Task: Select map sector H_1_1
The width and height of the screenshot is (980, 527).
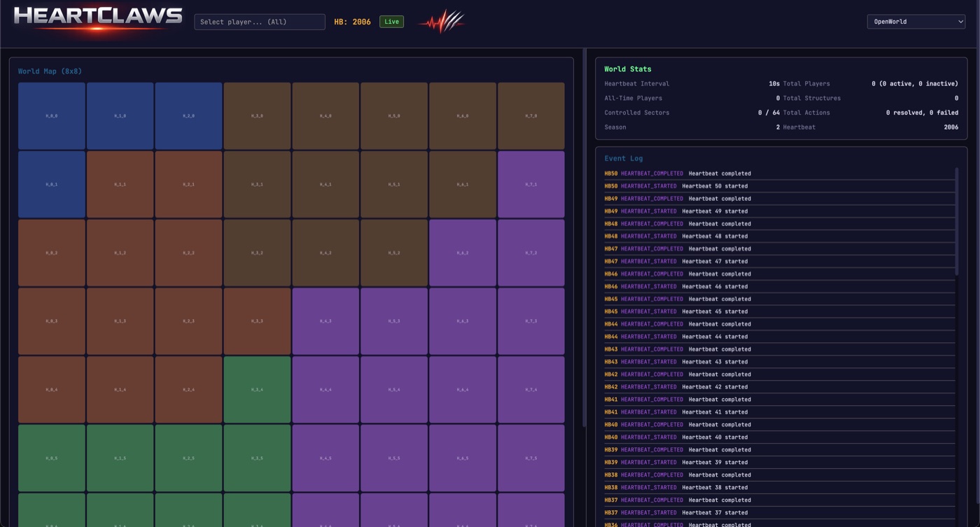Action: (120, 184)
